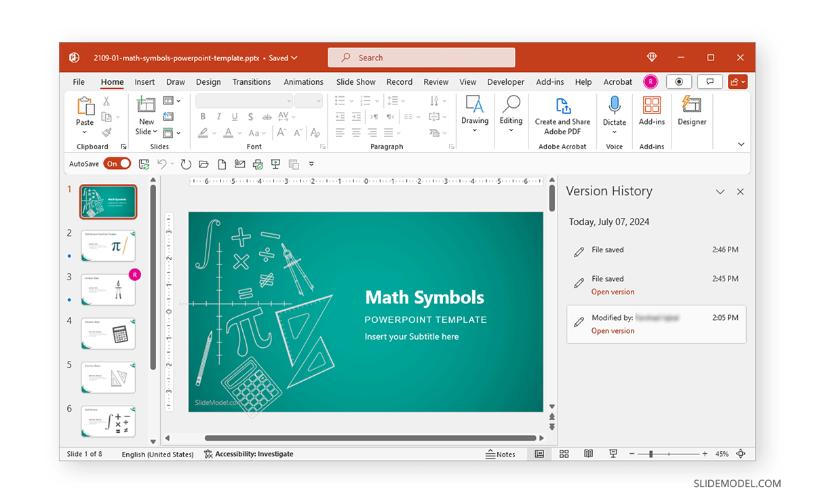814x504 pixels.
Task: Select the Format Painter brush icon
Action: (x=106, y=133)
